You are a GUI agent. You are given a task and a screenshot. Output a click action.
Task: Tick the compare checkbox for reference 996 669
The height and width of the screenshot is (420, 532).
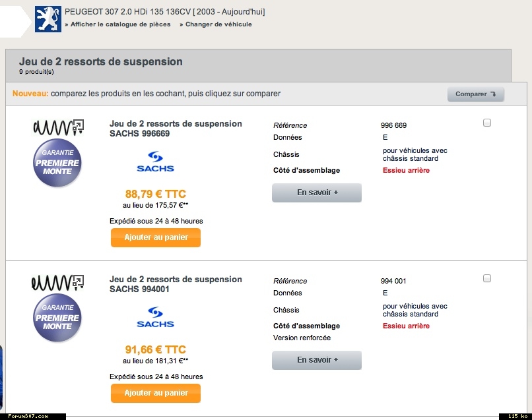coord(487,123)
